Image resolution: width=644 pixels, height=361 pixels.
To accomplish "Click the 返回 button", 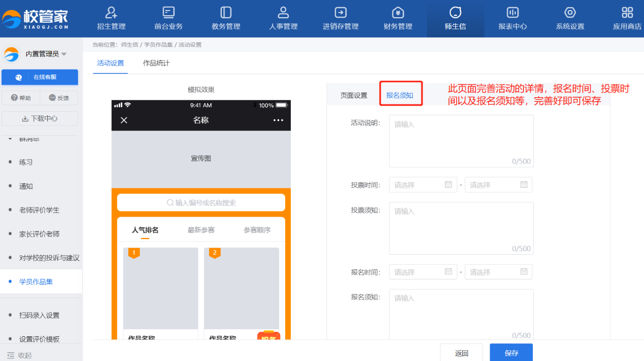I will coord(461,352).
